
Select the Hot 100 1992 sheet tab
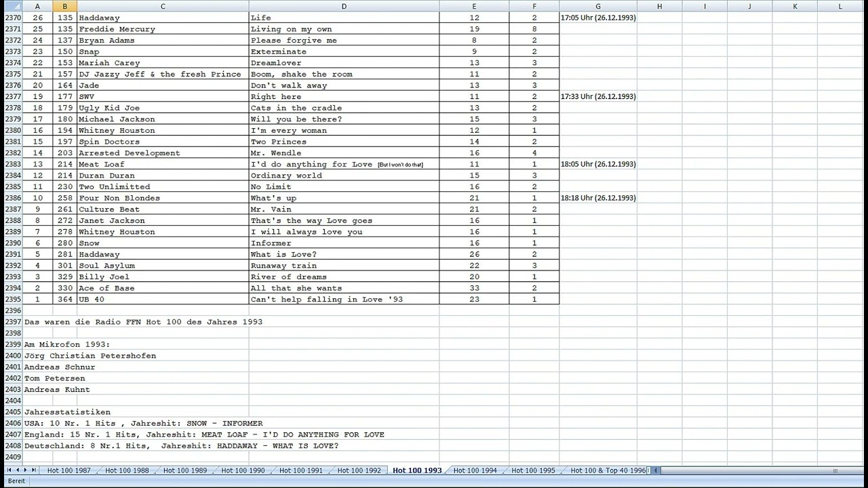359,470
